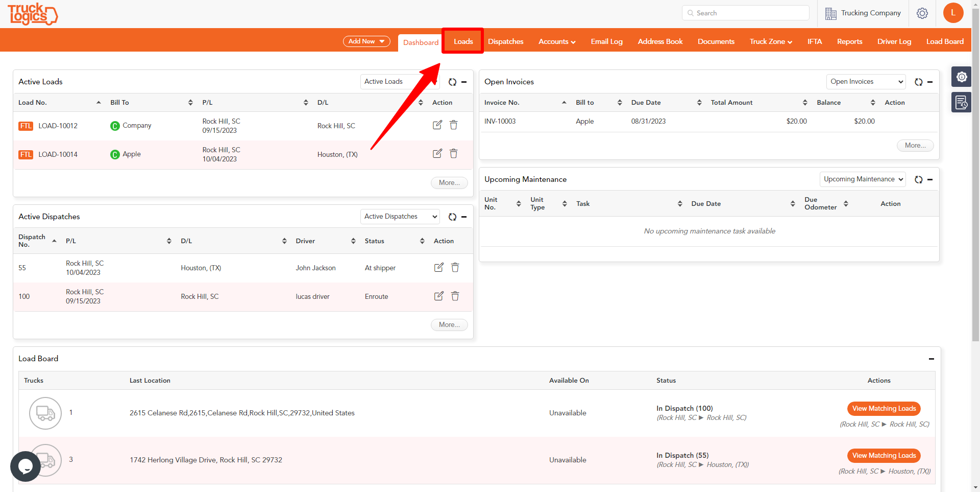This screenshot has height=492, width=980.
Task: Collapse the Upcoming Maintenance panel
Action: (x=931, y=179)
